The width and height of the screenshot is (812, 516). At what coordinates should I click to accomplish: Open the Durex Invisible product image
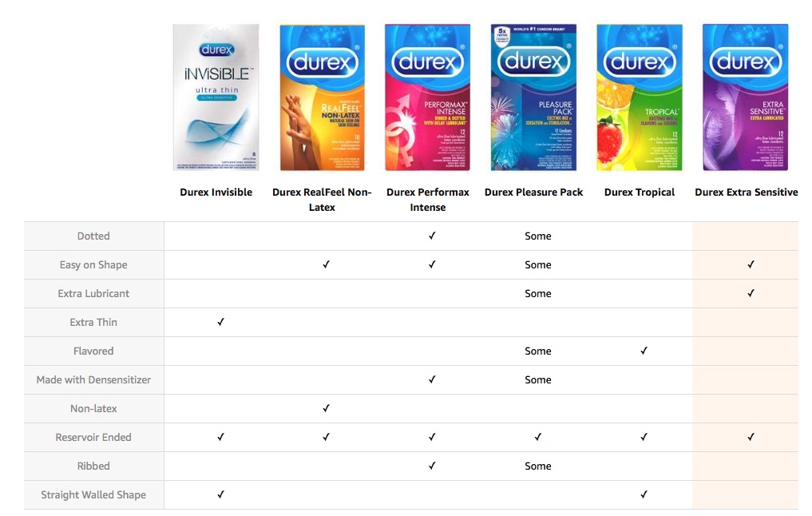[x=216, y=97]
